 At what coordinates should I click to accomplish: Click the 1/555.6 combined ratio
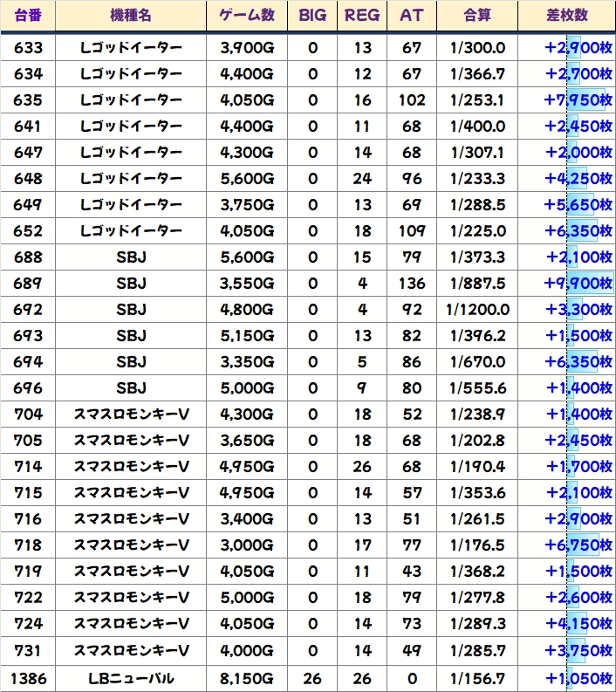tap(477, 388)
